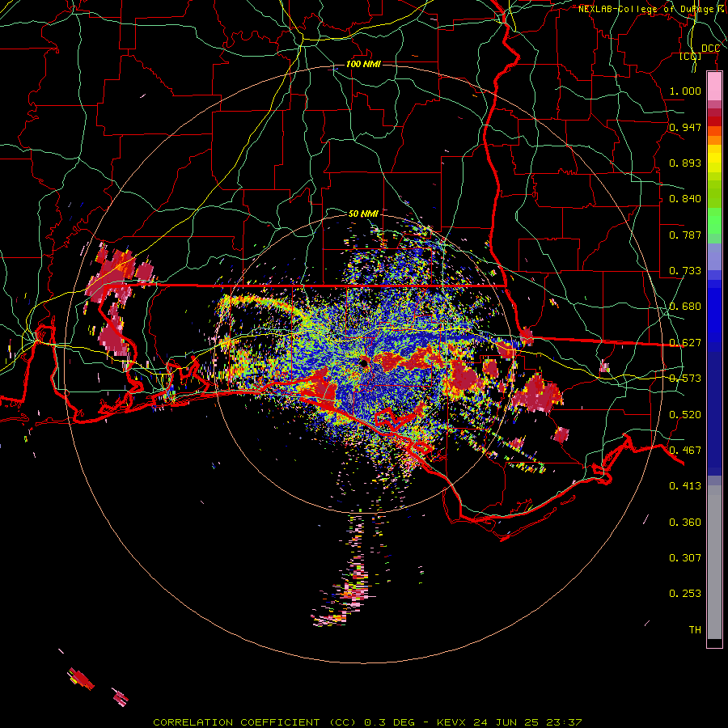Click the 0.307 scale value
The height and width of the screenshot is (728, 728).
[685, 557]
